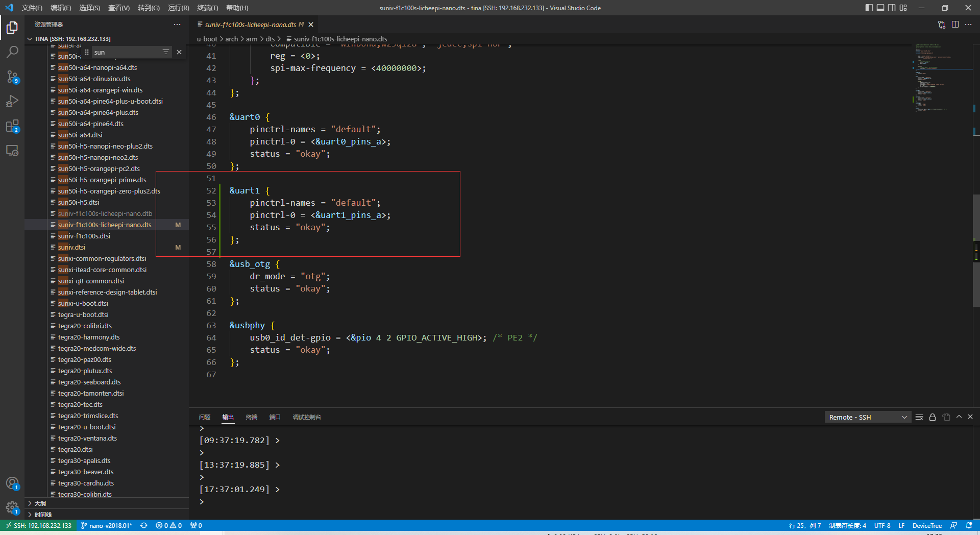The height and width of the screenshot is (535, 980).
Task: Open the Accounts menu icon
Action: pyautogui.click(x=12, y=483)
